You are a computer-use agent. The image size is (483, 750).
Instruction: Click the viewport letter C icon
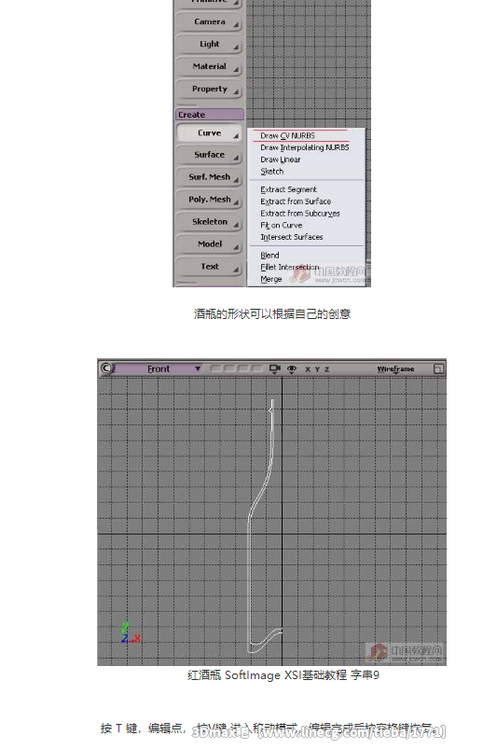[x=106, y=368]
